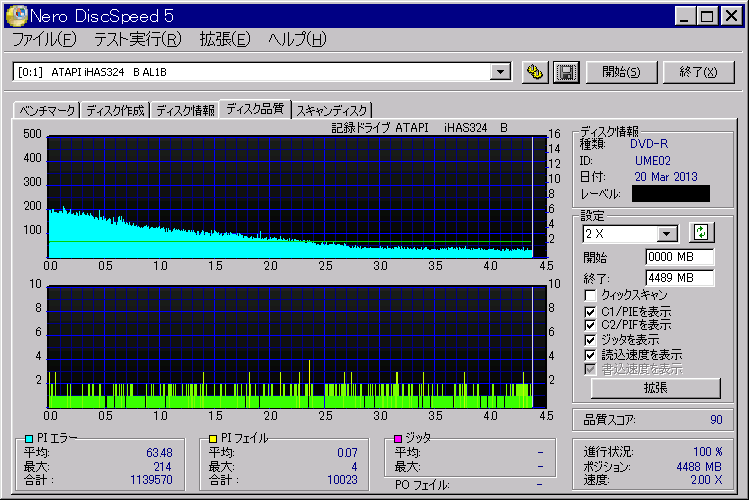Click the yellow PI フェイル legend square
The height and width of the screenshot is (500, 749).
click(x=213, y=438)
